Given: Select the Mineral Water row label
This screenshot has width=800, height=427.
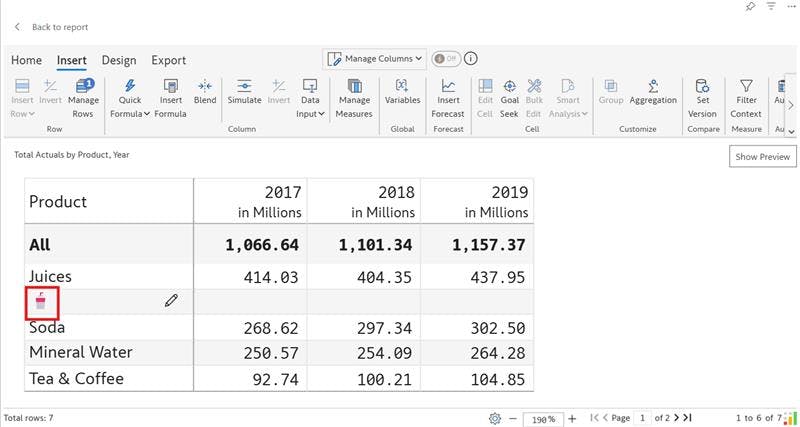Looking at the screenshot, I should tap(81, 353).
